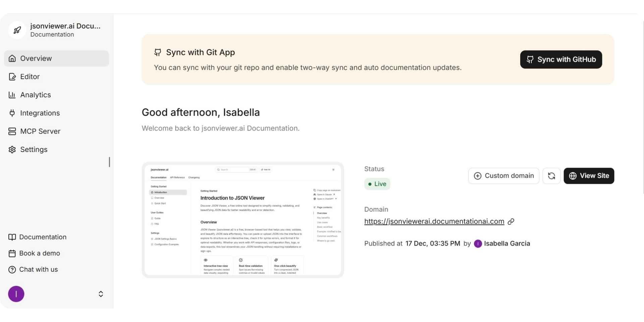Click the rocket workspace logo
This screenshot has height=322, width=644.
[17, 30]
